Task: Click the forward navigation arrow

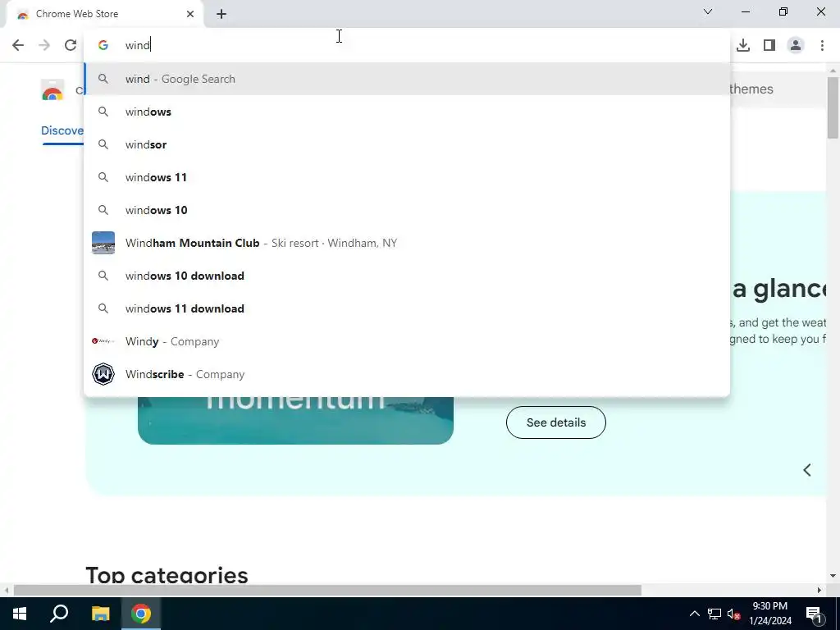Action: (44, 45)
